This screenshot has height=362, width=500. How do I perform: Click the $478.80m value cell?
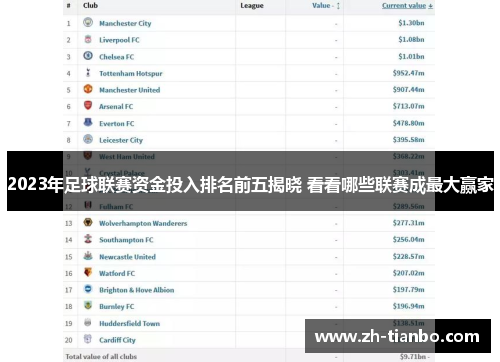pos(408,123)
